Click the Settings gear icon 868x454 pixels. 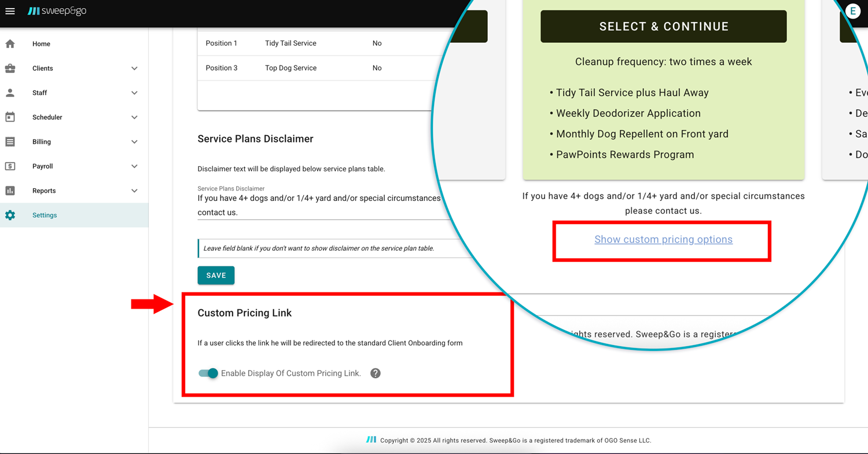[x=10, y=215]
